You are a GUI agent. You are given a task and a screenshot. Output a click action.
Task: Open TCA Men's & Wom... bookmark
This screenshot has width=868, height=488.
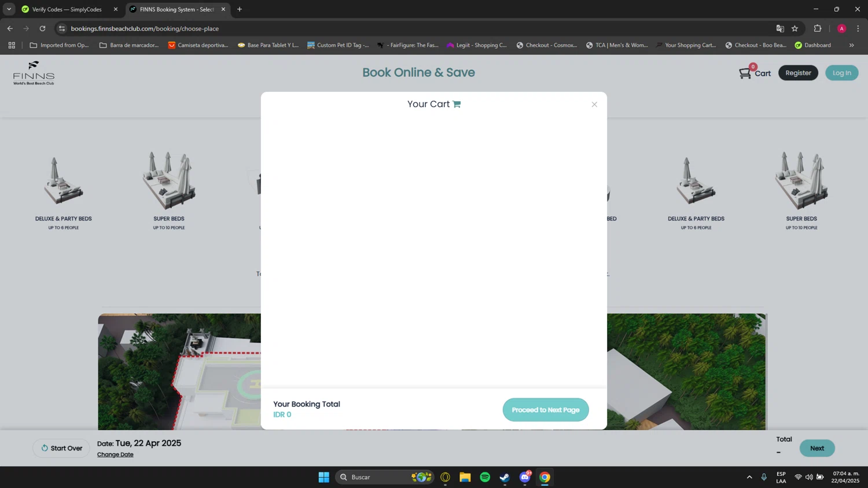617,45
